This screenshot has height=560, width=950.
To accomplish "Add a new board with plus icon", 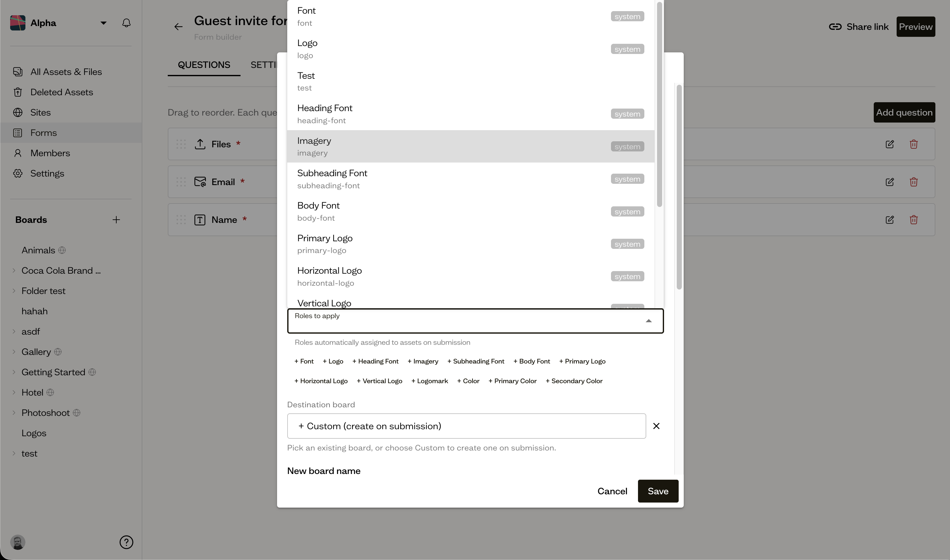I will click(x=116, y=220).
